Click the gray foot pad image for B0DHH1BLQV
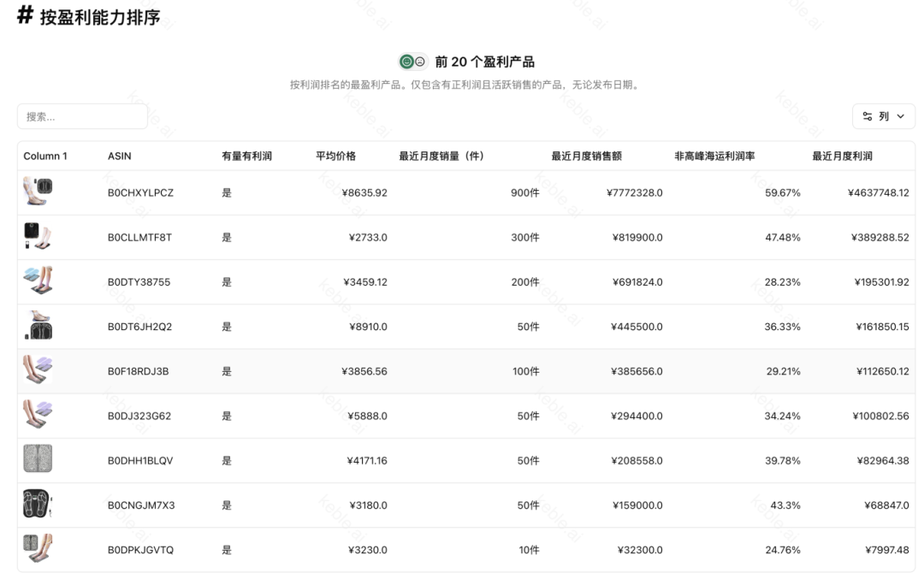 pos(38,459)
